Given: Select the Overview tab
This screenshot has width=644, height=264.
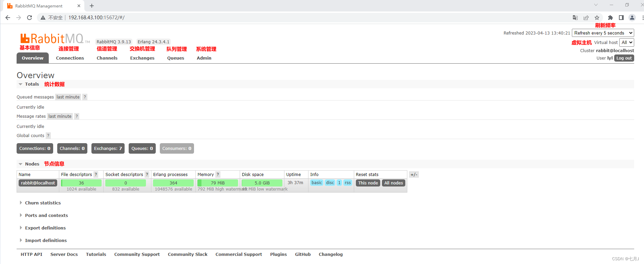Looking at the screenshot, I should pos(33,58).
